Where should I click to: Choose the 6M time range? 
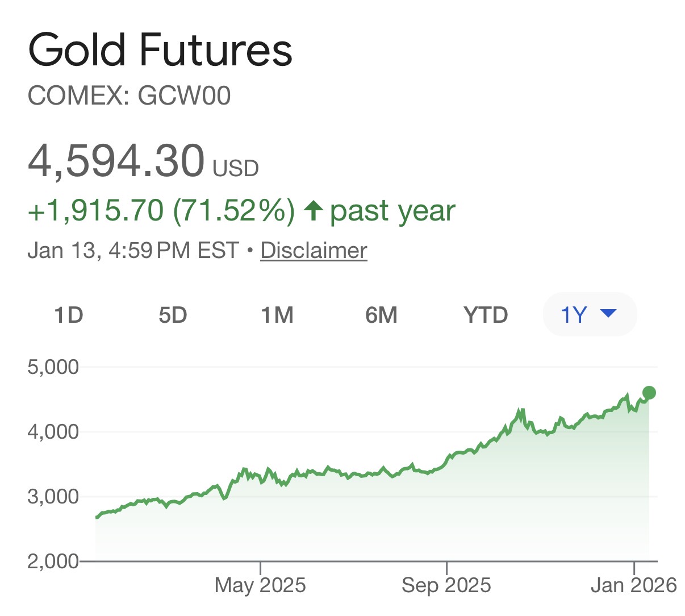(x=381, y=315)
